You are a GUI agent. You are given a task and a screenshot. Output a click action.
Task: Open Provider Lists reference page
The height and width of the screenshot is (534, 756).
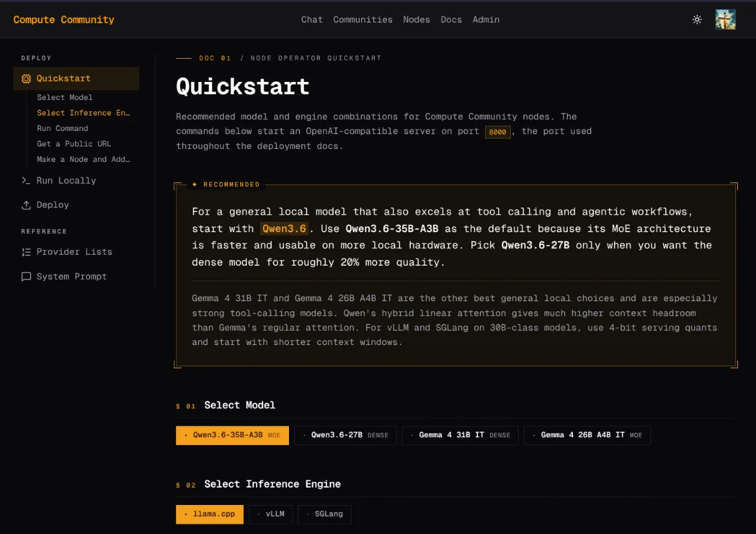click(x=74, y=252)
